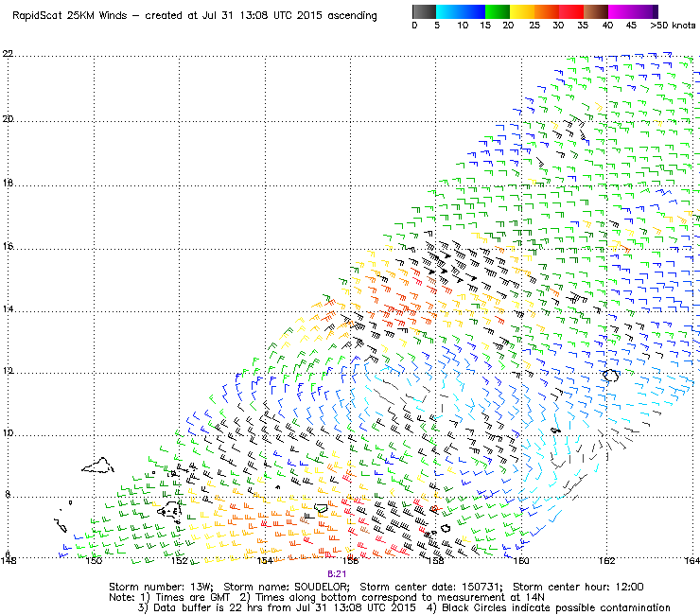700x615 pixels.
Task: Select the orange 25-30 knots legend swatch
Action: tap(547, 11)
